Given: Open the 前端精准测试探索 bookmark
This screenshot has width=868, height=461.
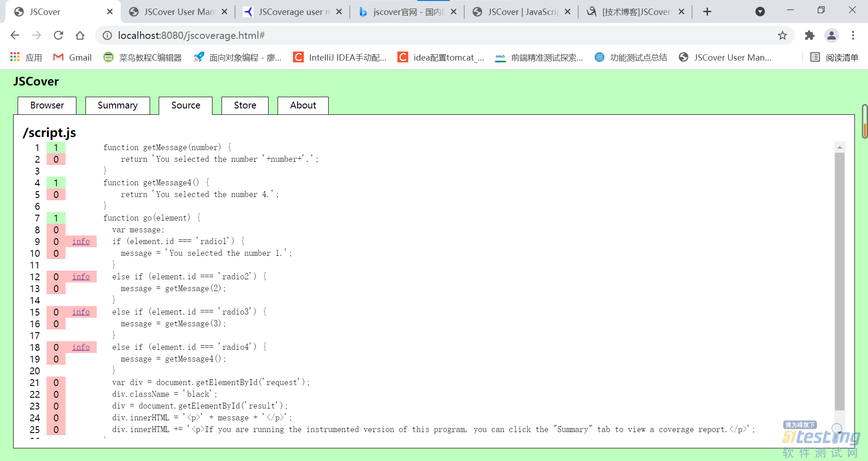Looking at the screenshot, I should (x=539, y=57).
